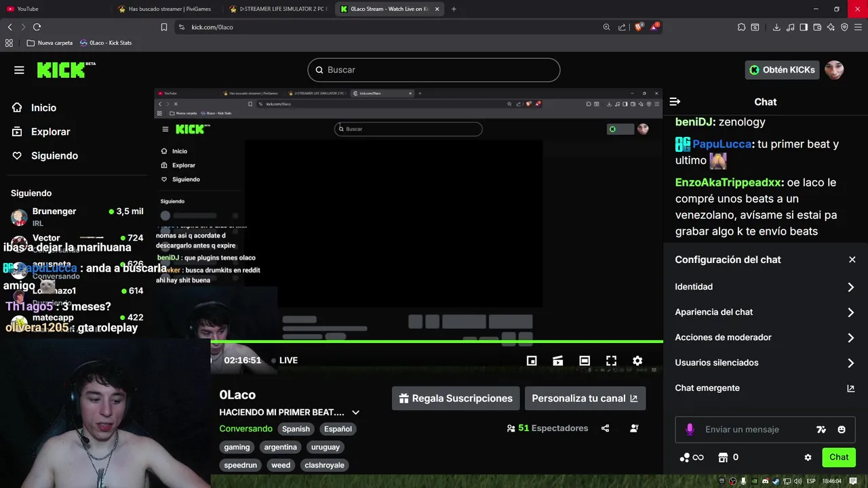This screenshot has width=868, height=488.
Task: Open Usuarios silenciados list
Action: pos(765,363)
